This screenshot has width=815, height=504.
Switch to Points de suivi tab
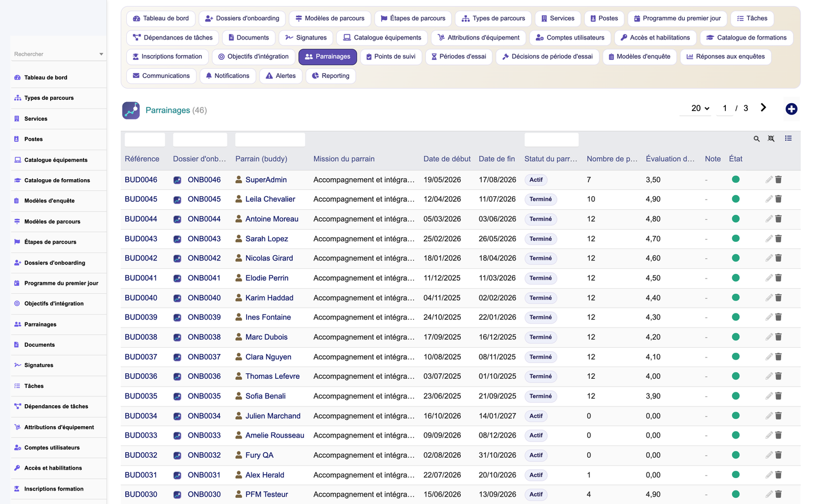pos(391,57)
